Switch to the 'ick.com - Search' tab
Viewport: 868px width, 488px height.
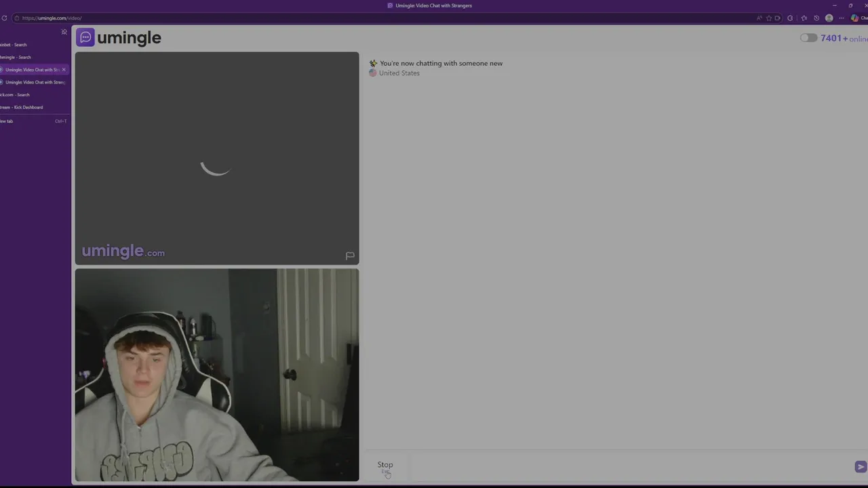34,95
